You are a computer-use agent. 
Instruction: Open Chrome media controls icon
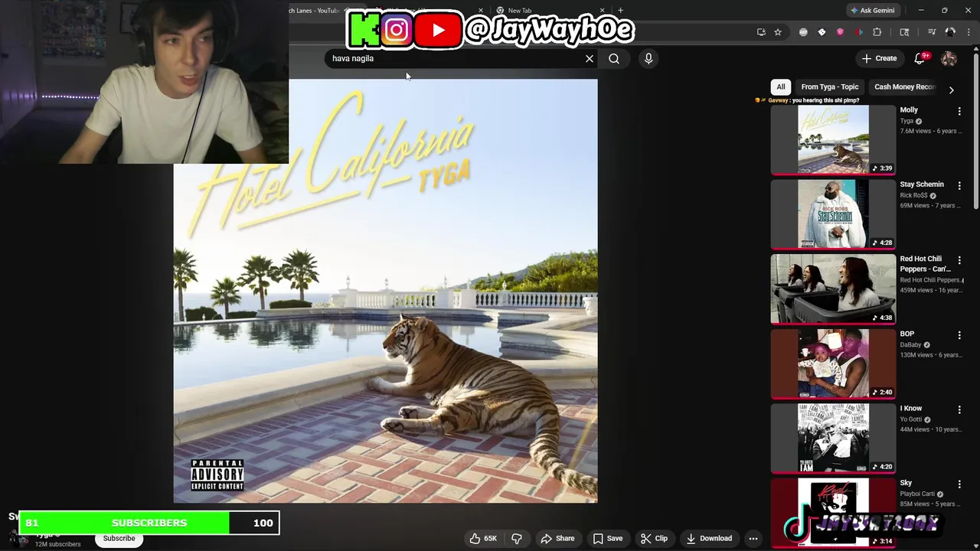coord(932,32)
